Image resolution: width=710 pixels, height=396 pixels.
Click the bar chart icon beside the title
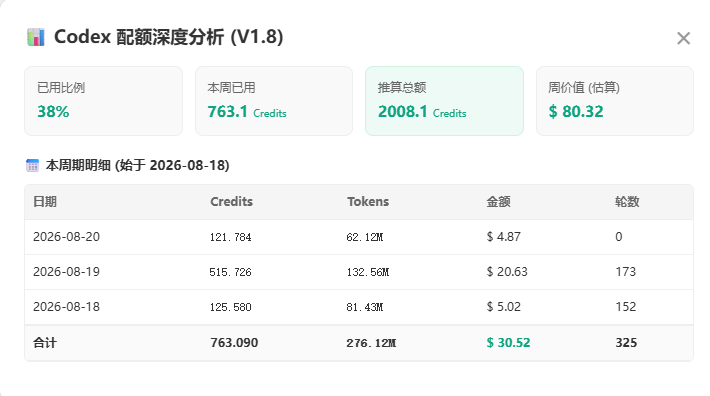(x=36, y=37)
